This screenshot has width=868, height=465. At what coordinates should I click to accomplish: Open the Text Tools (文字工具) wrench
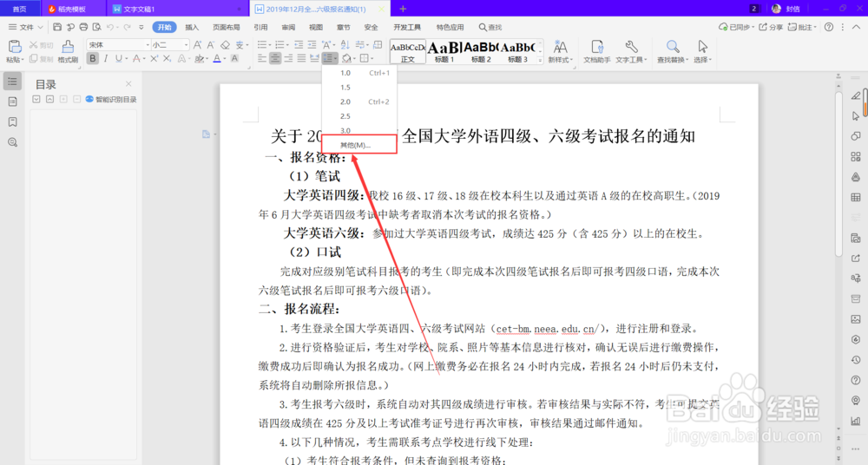pos(631,51)
